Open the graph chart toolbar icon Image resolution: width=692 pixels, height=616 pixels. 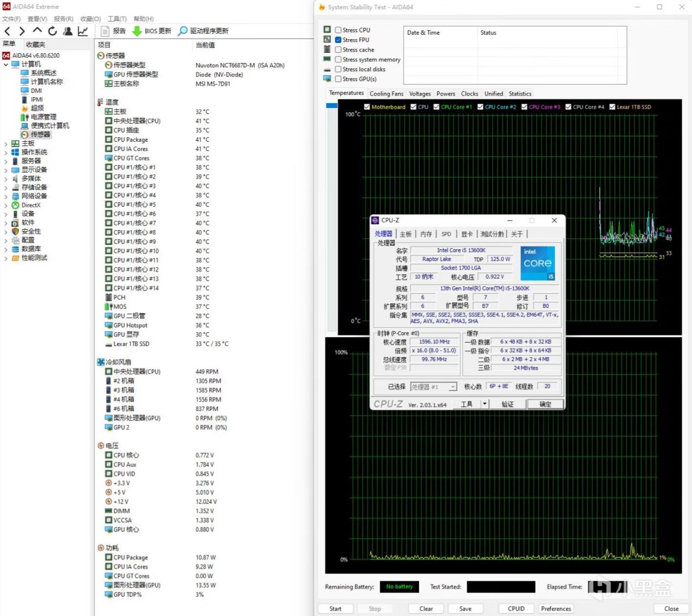pyautogui.click(x=83, y=31)
